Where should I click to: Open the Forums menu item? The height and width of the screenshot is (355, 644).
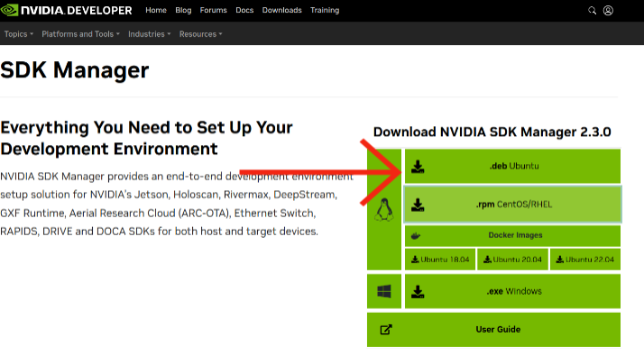[213, 10]
